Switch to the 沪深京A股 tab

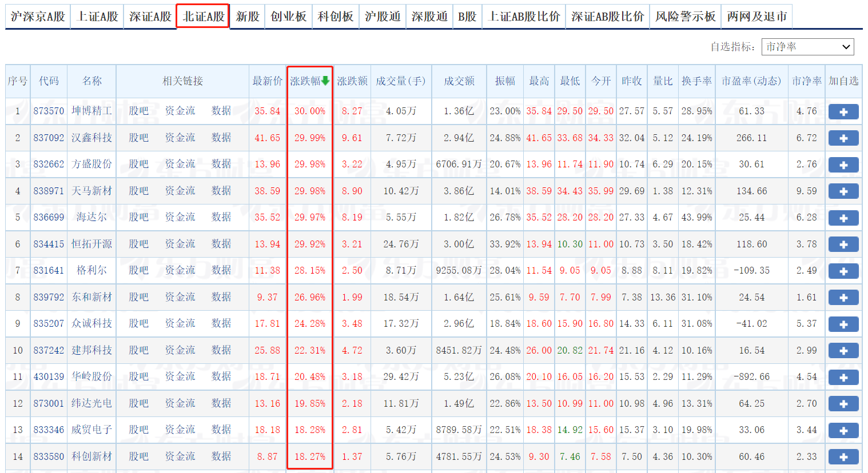[38, 17]
